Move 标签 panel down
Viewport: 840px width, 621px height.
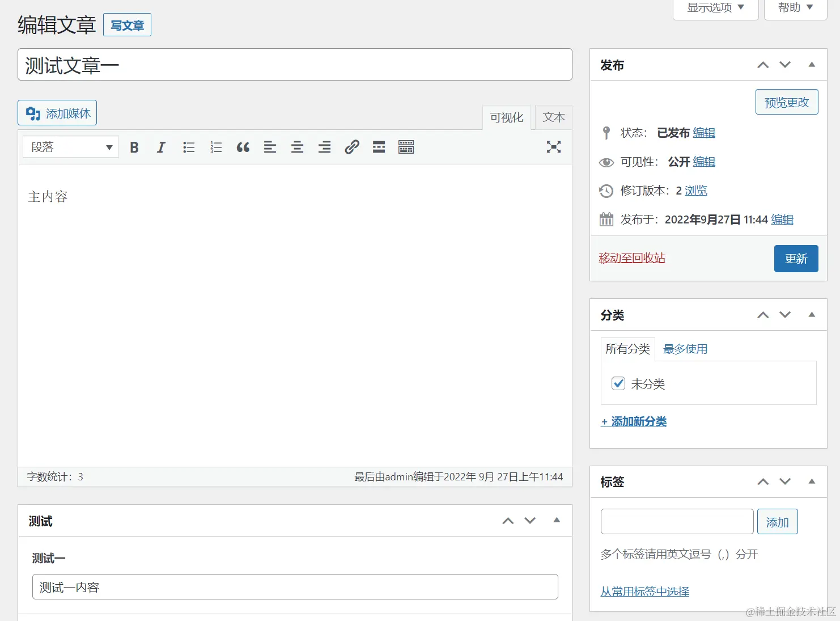pos(785,482)
